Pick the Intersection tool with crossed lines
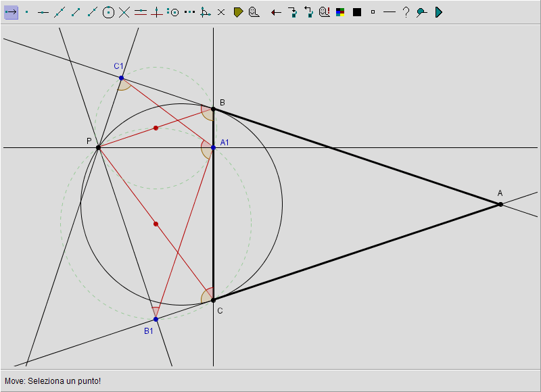This screenshot has width=541, height=392. (x=124, y=12)
